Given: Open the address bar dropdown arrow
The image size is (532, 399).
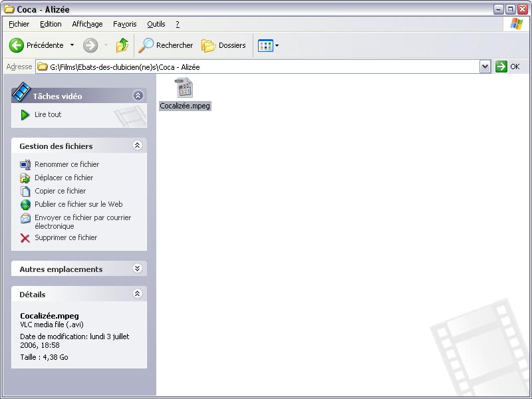Looking at the screenshot, I should pos(485,66).
